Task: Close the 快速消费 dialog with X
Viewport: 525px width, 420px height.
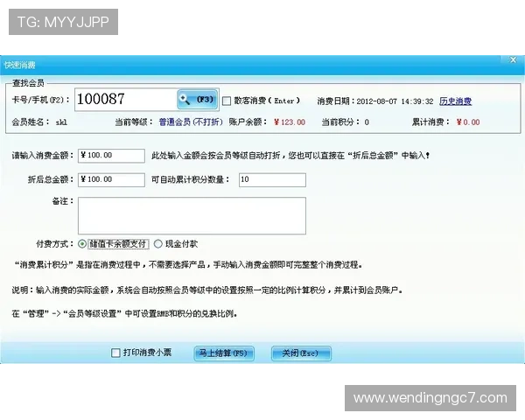Action: coord(513,60)
